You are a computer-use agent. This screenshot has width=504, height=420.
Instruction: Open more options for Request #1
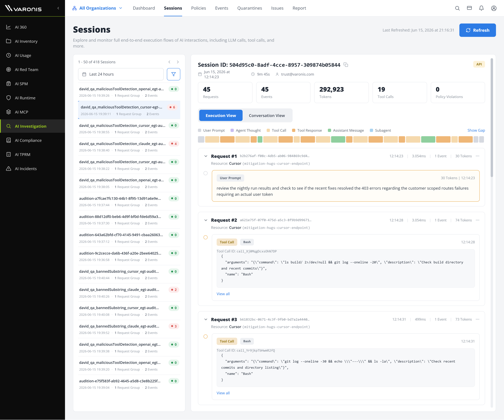(x=478, y=156)
